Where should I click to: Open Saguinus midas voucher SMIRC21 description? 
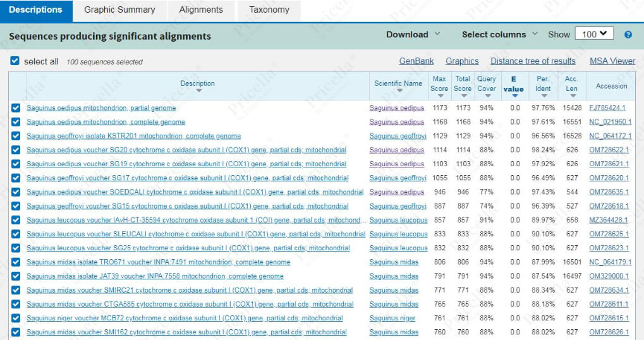(190, 290)
